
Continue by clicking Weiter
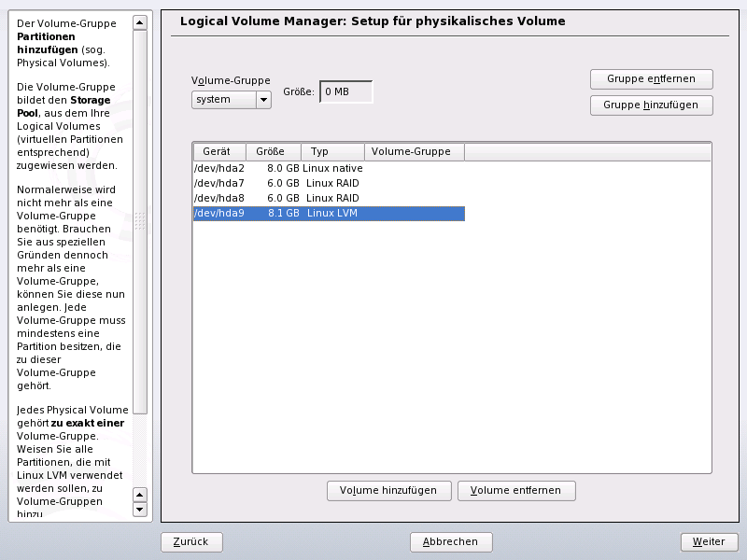click(709, 541)
